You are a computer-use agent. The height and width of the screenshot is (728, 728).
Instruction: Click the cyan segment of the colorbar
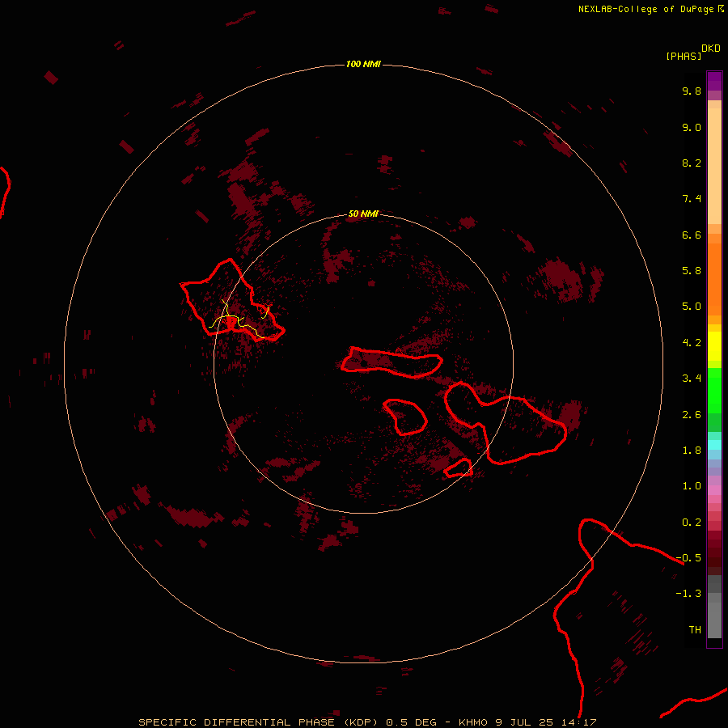click(714, 445)
